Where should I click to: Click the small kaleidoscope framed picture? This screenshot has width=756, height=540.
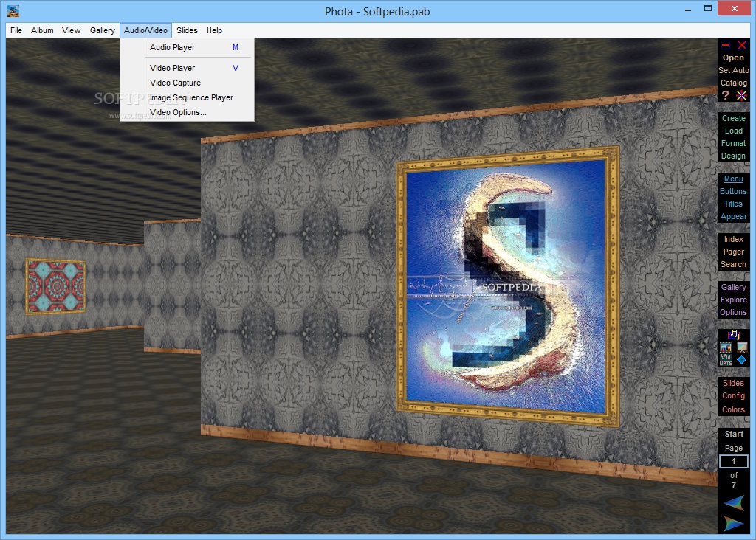56,286
